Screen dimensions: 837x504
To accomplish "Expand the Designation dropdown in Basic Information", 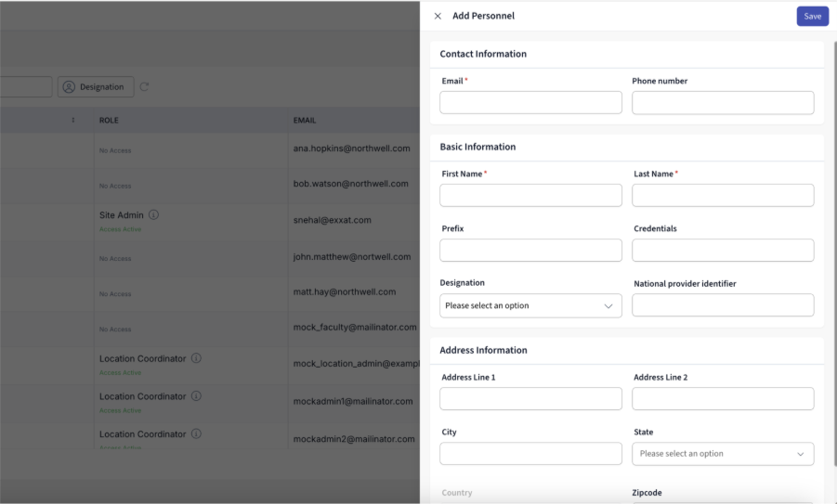I will coord(530,305).
